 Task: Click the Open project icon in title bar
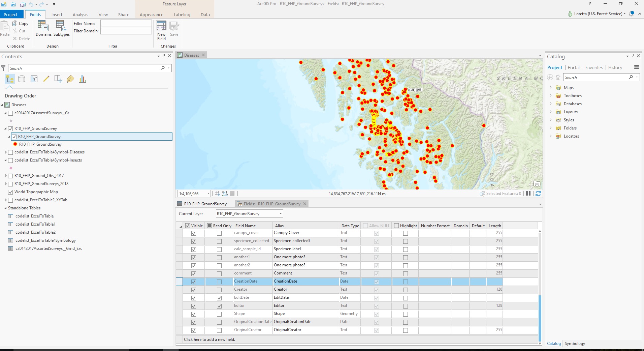coord(13,4)
